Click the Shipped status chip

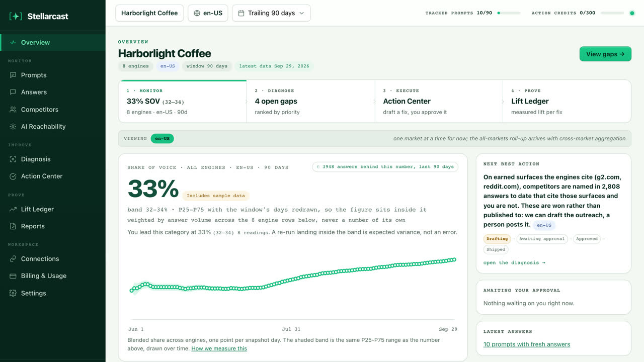[496, 249]
